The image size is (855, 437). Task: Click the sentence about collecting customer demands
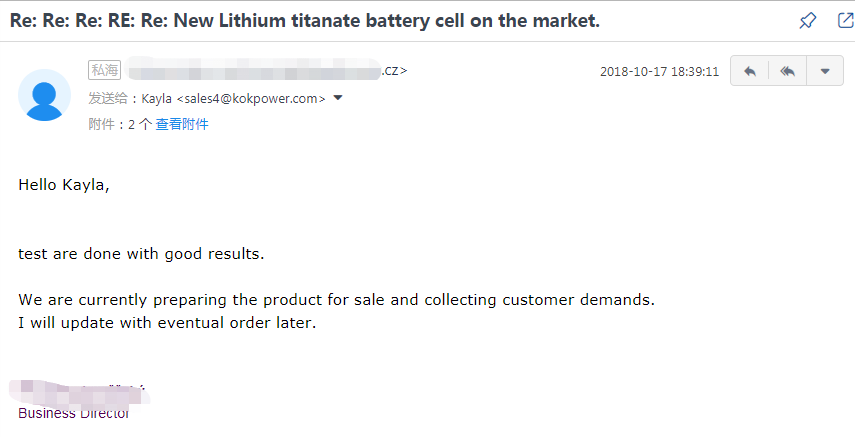coord(336,300)
